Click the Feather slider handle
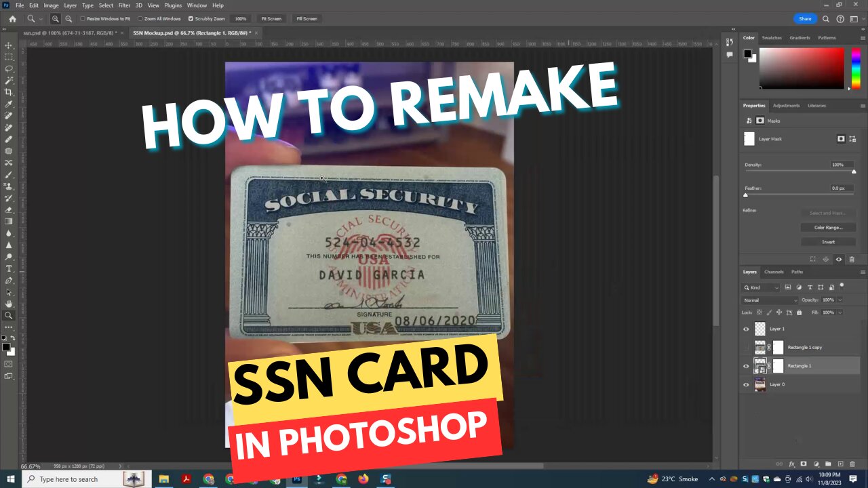Screen dimensions: 868x488 (745, 195)
